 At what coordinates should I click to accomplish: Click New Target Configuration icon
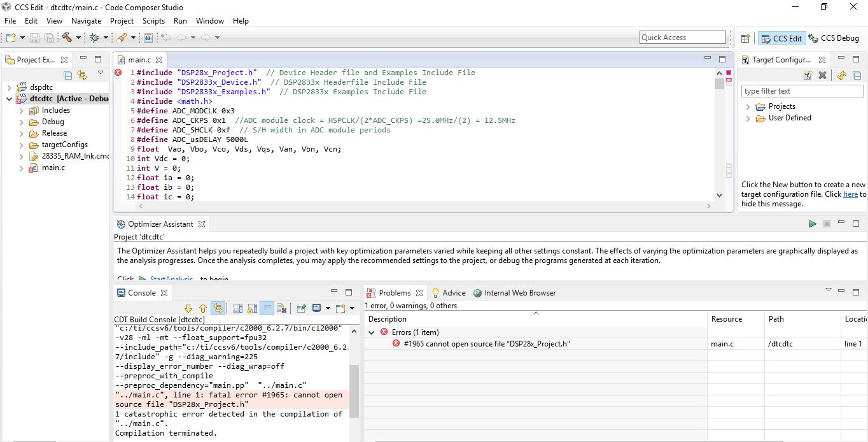pos(808,75)
